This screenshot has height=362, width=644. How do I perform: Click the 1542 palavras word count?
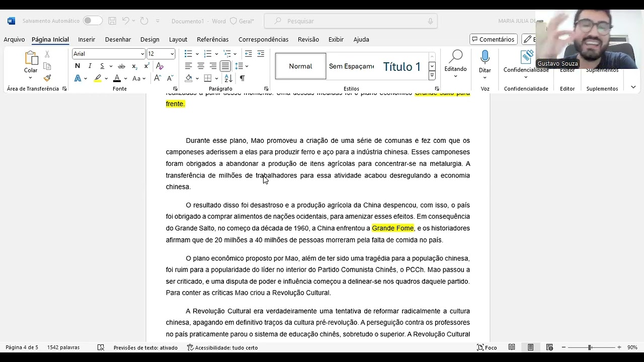point(63,347)
